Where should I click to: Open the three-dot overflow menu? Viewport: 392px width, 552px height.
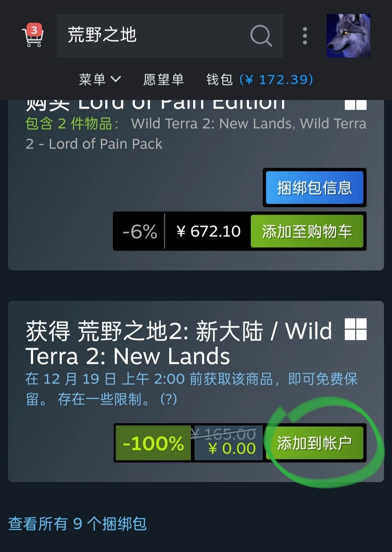(x=305, y=36)
